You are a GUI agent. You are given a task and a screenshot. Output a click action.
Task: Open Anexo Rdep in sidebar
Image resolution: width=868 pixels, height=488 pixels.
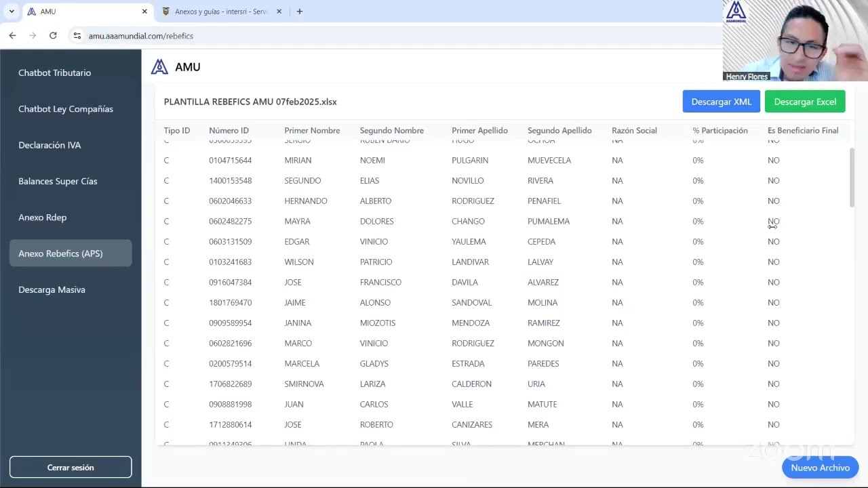tap(42, 217)
